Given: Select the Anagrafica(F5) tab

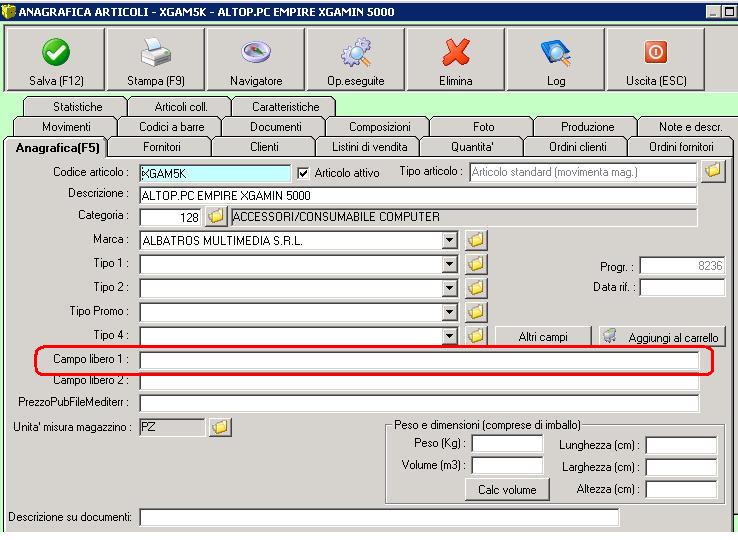Looking at the screenshot, I should [56, 147].
